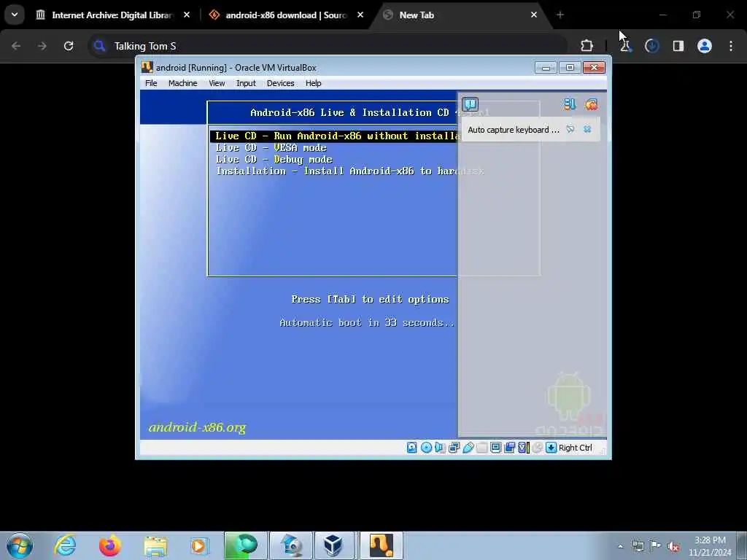Screen dimensions: 747x560
Task: Launch Internet Explorer from the taskbar
Action: point(65,545)
